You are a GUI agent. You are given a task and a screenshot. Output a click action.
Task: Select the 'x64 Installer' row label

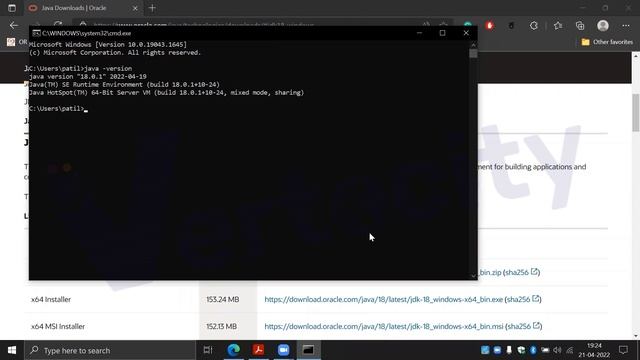[x=51, y=299]
